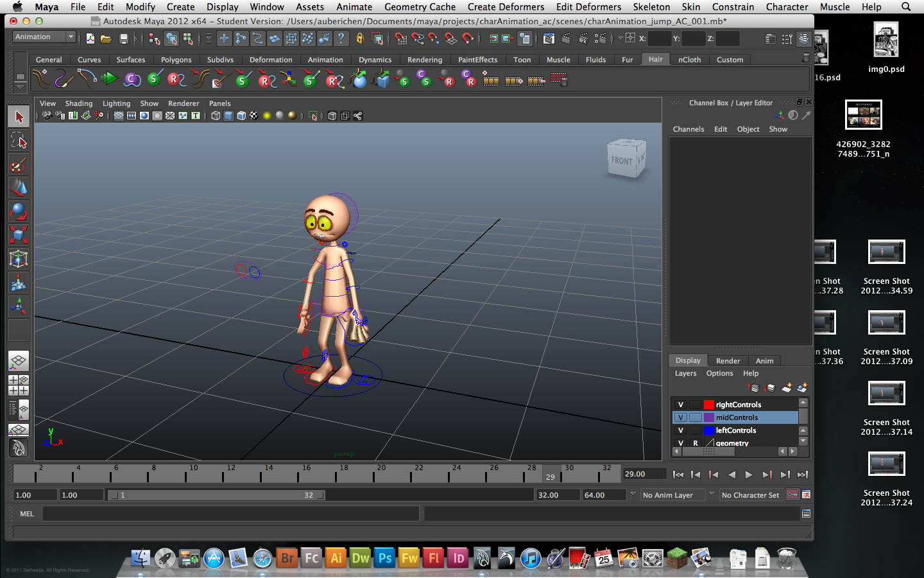The height and width of the screenshot is (578, 924).
Task: Open the Animation menu set dropdown
Action: pos(44,37)
